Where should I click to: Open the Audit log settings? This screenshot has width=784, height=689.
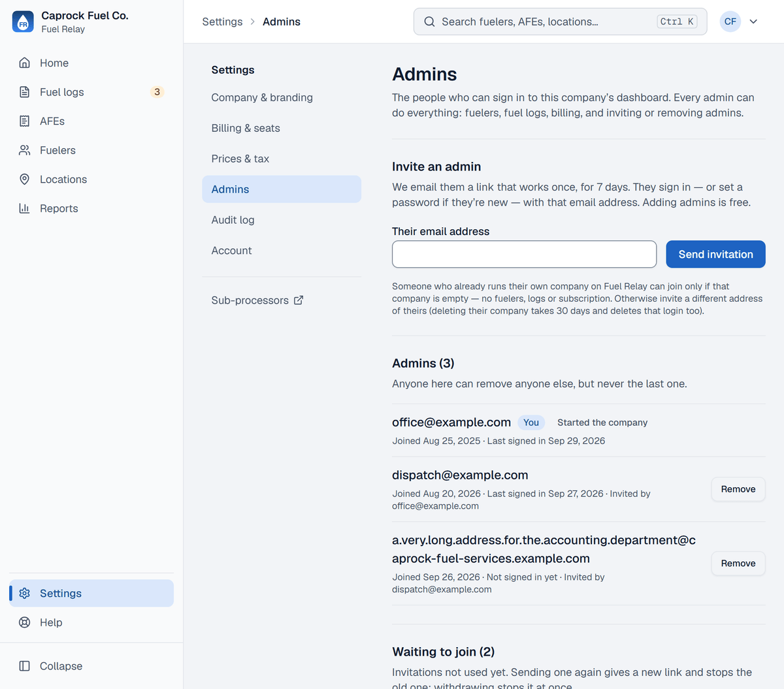(282, 220)
